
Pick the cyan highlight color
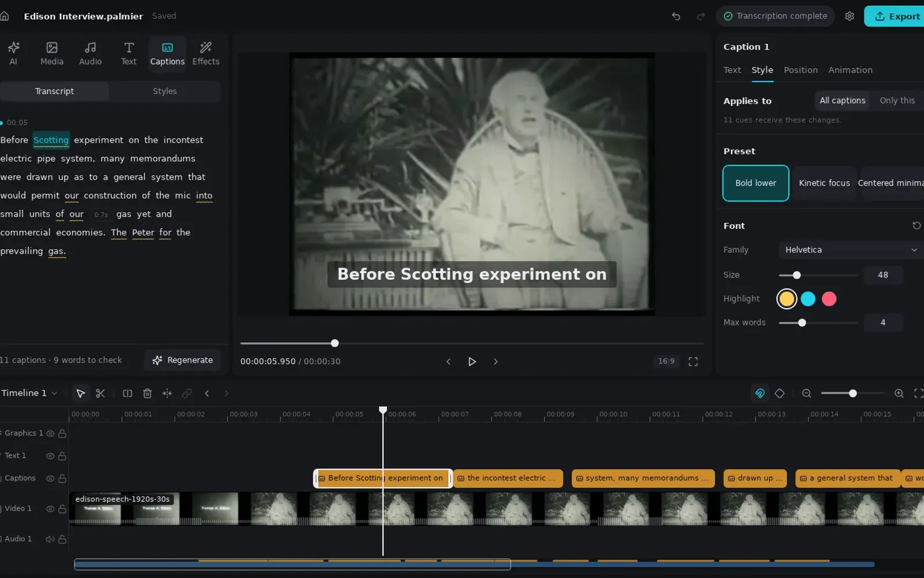(808, 299)
